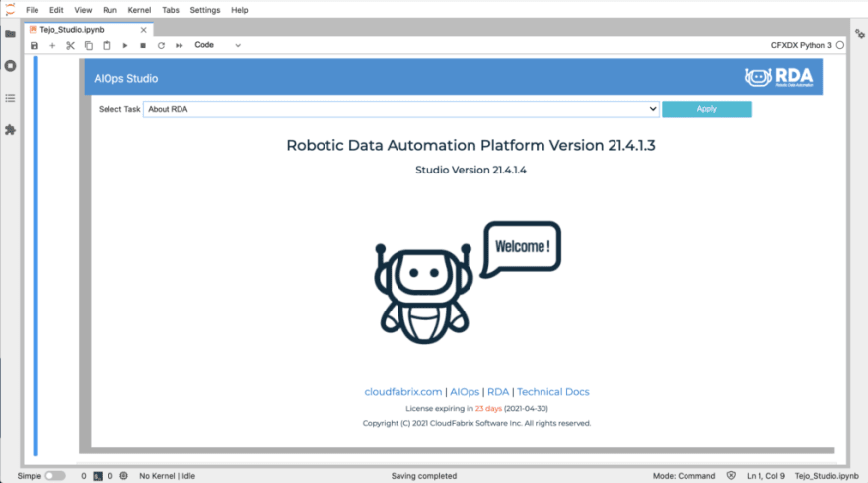Click the terminal count icon in the status bar
Image resolution: width=868 pixels, height=483 pixels.
pos(98,476)
